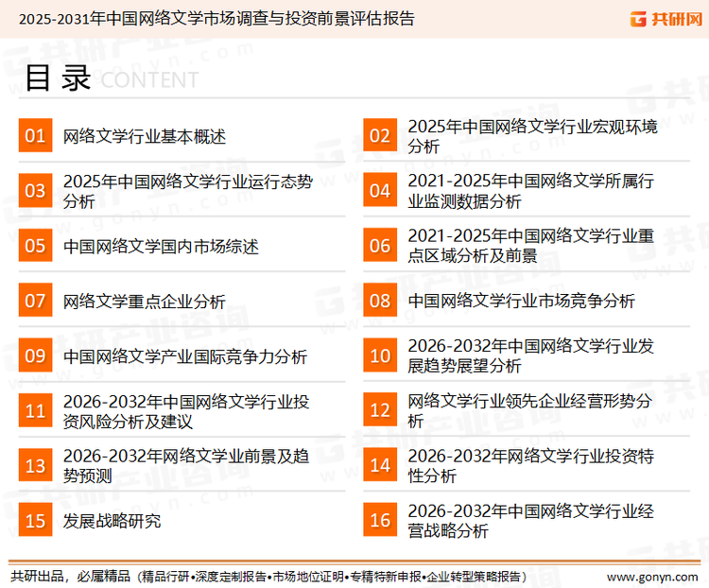Click the orange 12 chapter badge
709x588 pixels.
point(380,409)
